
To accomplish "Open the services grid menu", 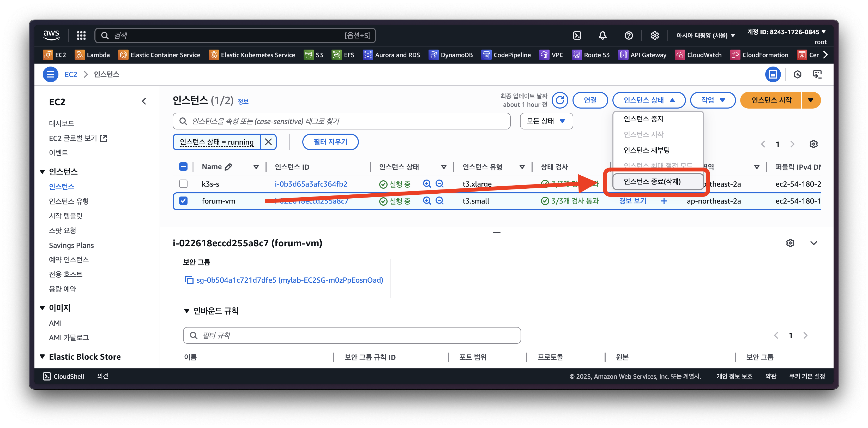I will coord(81,35).
